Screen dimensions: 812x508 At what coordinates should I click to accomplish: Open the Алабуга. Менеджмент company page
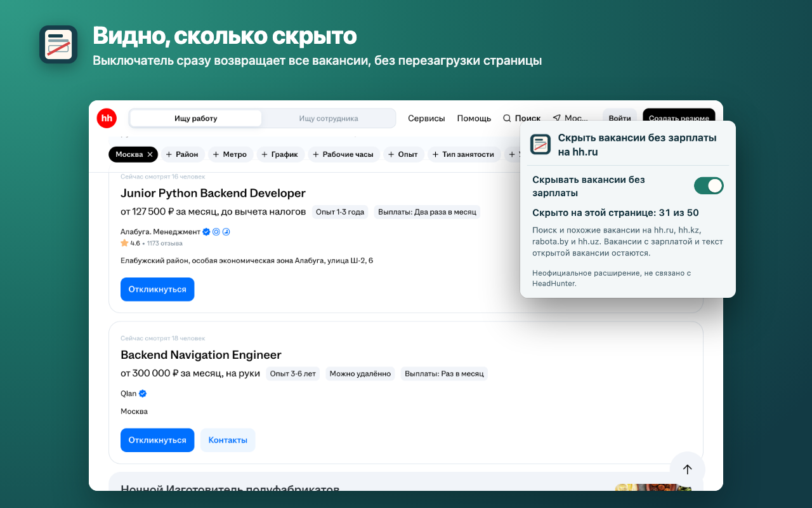coord(160,232)
